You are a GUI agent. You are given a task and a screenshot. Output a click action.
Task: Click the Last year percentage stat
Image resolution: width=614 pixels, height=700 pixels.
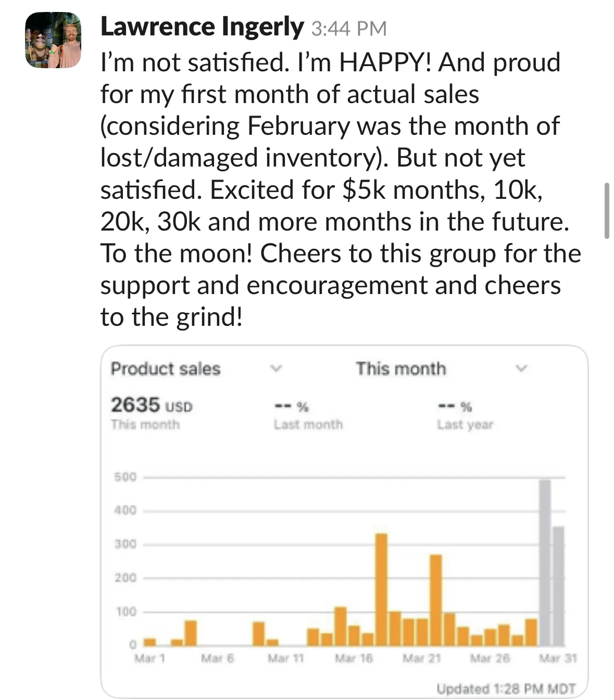465,415
